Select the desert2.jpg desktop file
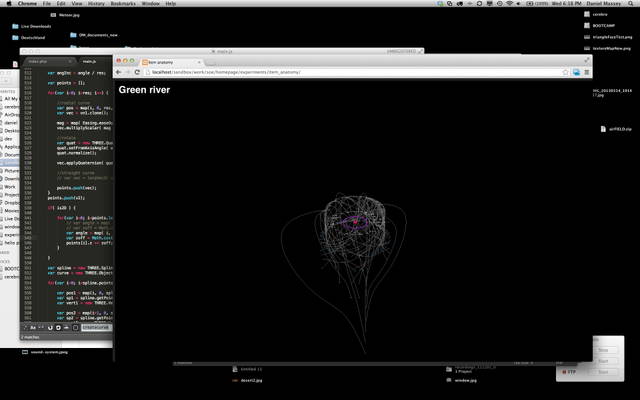This screenshot has height=400, width=640. pyautogui.click(x=247, y=380)
